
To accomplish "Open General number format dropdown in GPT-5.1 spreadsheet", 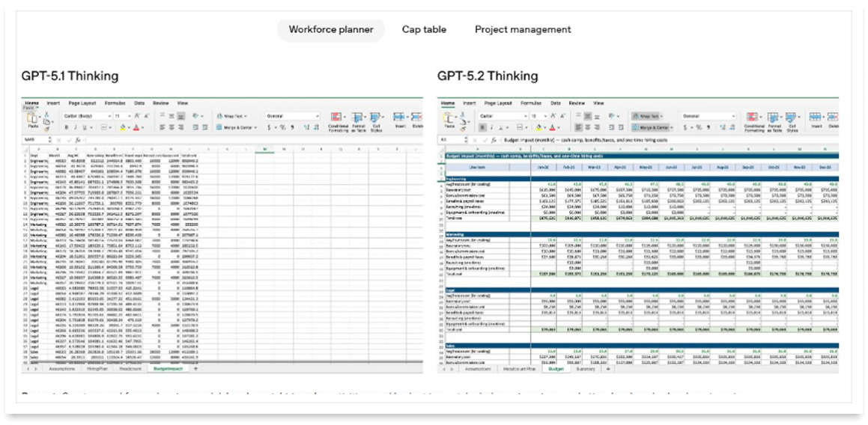I will 293,116.
